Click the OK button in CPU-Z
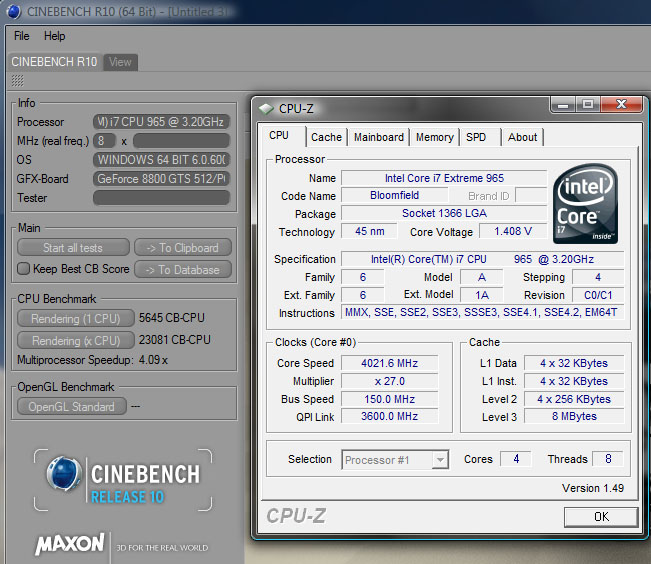The width and height of the screenshot is (651, 564). click(x=601, y=517)
